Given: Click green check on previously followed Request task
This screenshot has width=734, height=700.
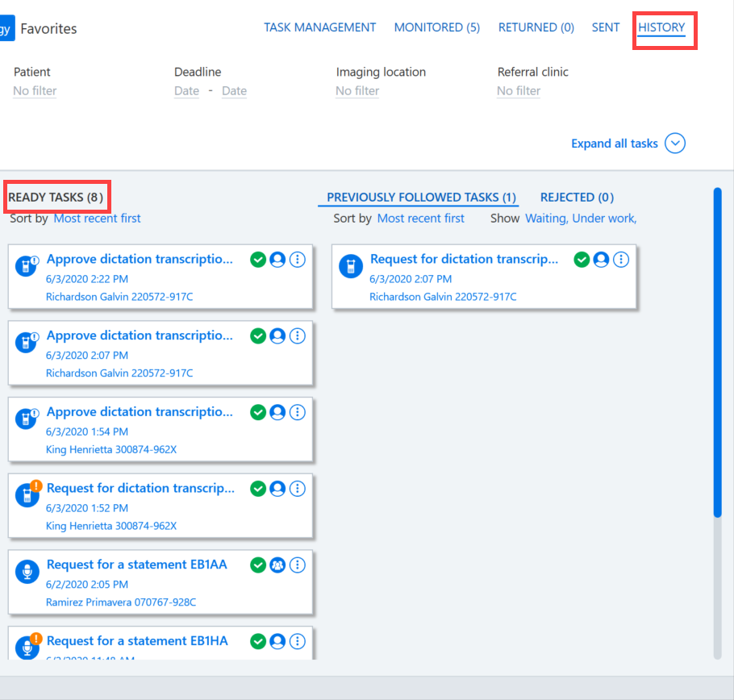Looking at the screenshot, I should click(582, 259).
